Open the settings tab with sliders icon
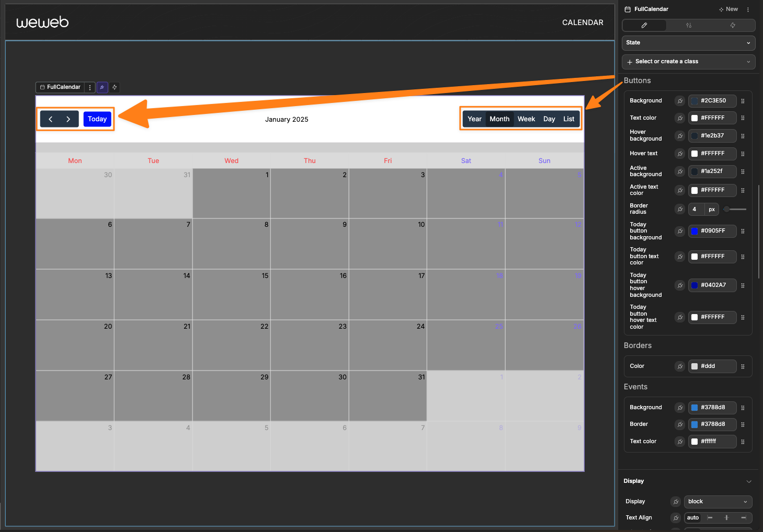The height and width of the screenshot is (532, 763). (x=689, y=25)
